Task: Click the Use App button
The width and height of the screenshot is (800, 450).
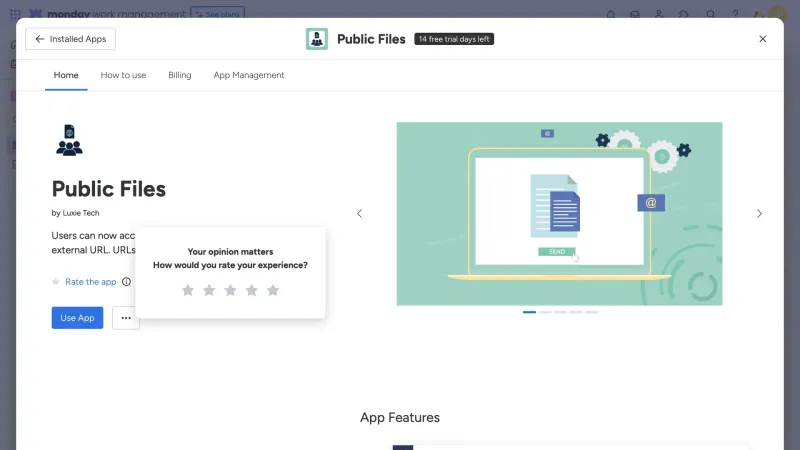Action: tap(77, 318)
